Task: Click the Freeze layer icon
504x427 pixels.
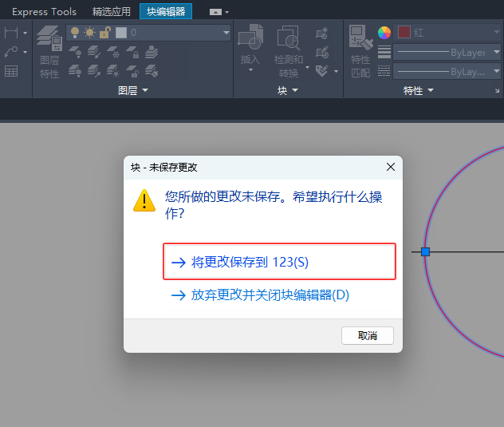Action: [113, 52]
